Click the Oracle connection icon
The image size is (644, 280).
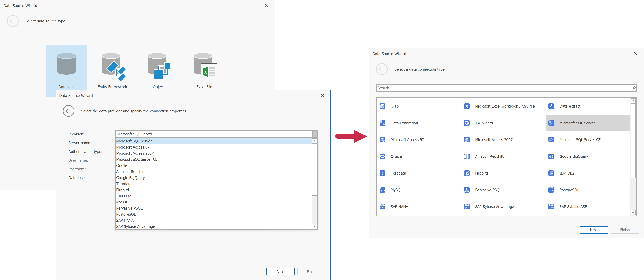382,157
